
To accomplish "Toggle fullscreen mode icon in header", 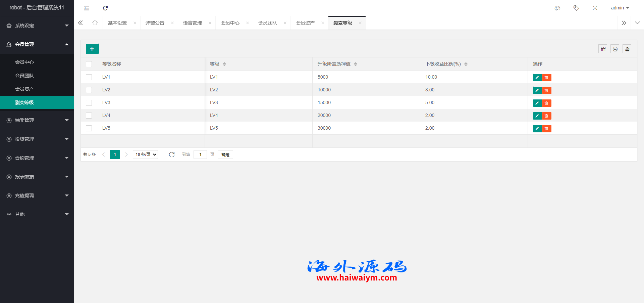I will tap(595, 8).
